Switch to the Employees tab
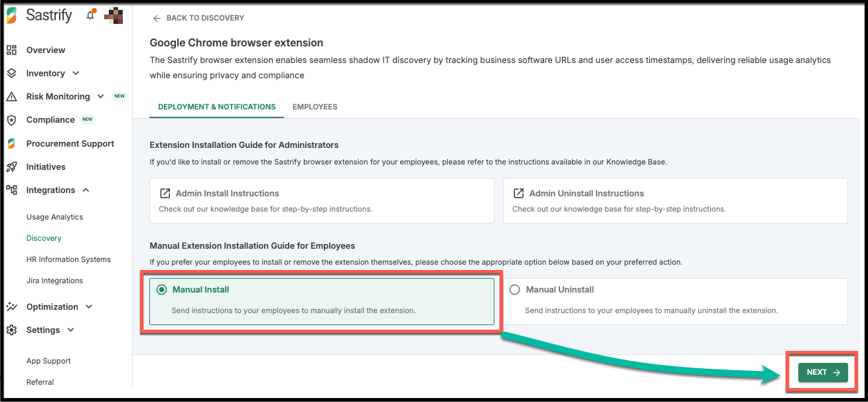This screenshot has height=402, width=868. tap(315, 107)
